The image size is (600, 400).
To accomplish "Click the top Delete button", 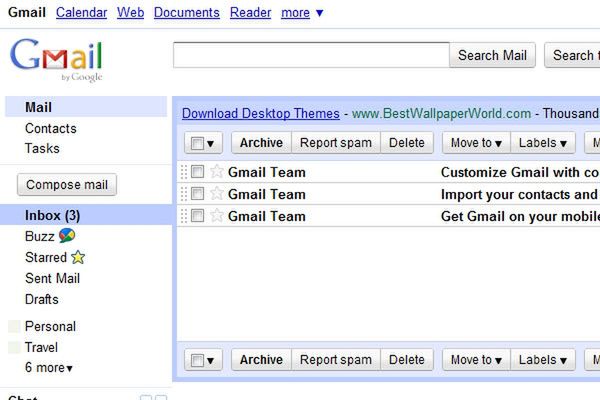I will click(407, 143).
